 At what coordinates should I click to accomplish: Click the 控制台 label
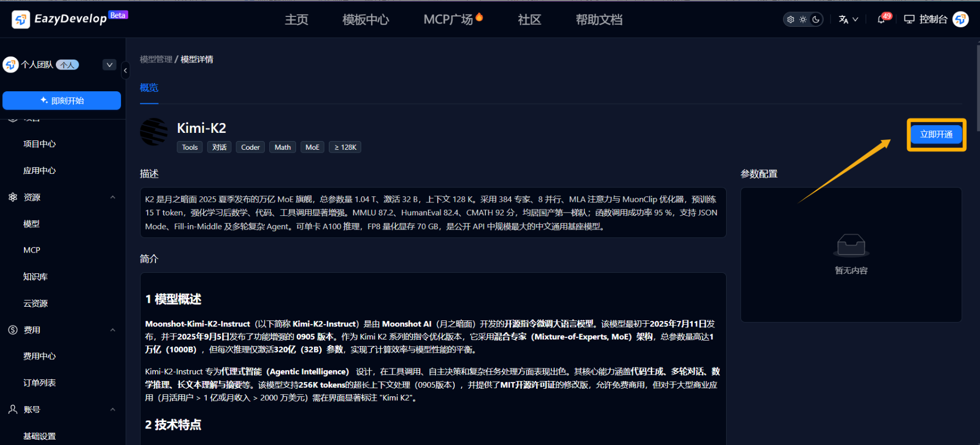coord(933,20)
